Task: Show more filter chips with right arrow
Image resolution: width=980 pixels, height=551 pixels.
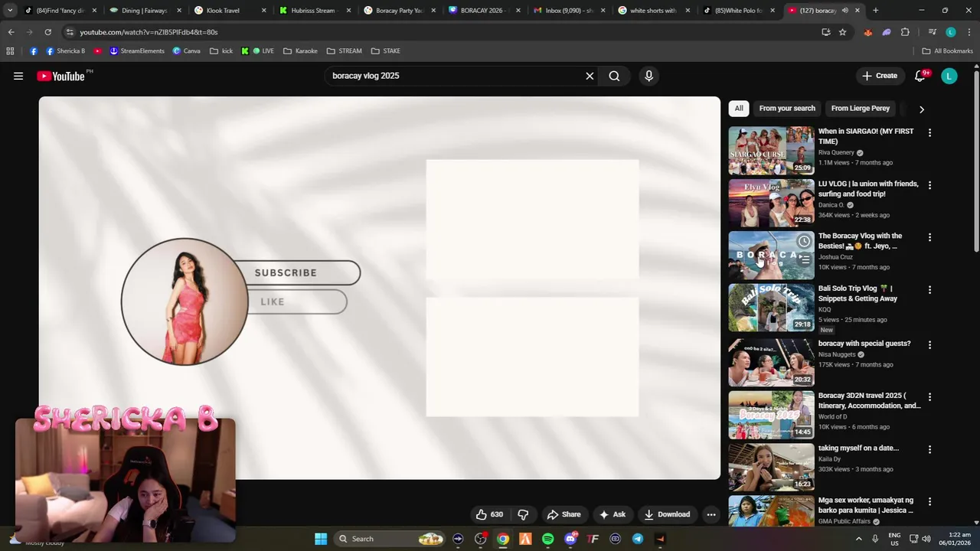Action: [x=921, y=109]
